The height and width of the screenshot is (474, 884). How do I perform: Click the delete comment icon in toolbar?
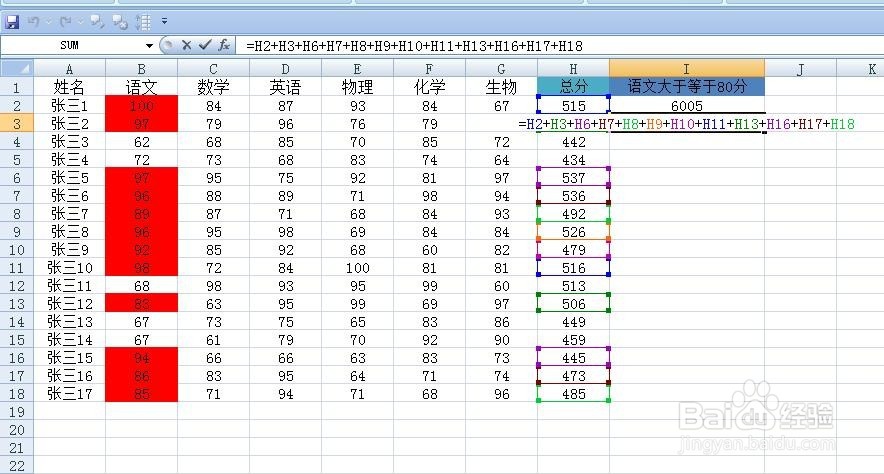120,21
